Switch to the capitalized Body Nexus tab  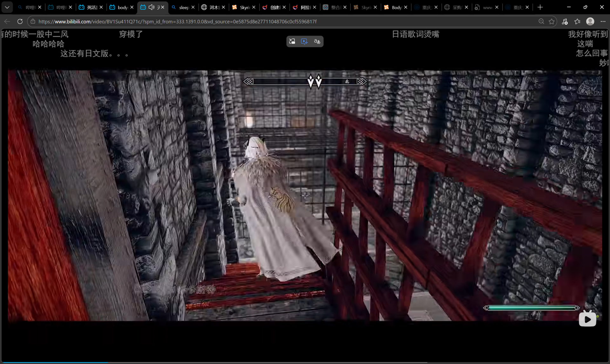396,7
